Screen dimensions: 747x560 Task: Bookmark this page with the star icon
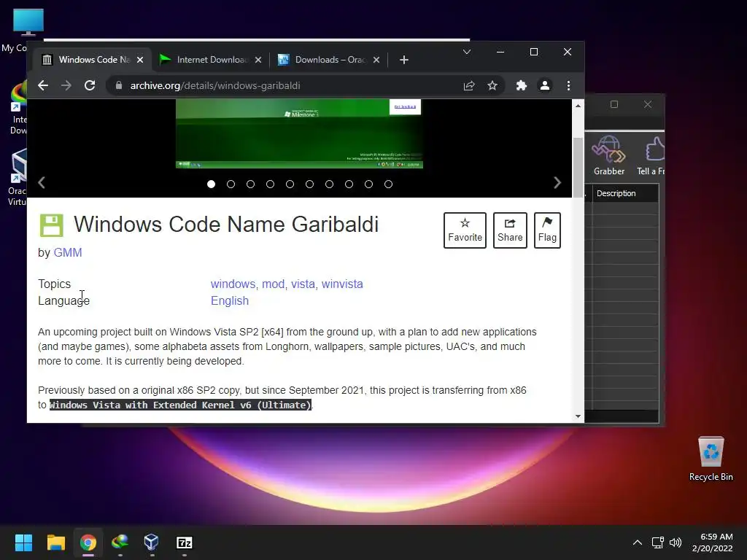492,86
